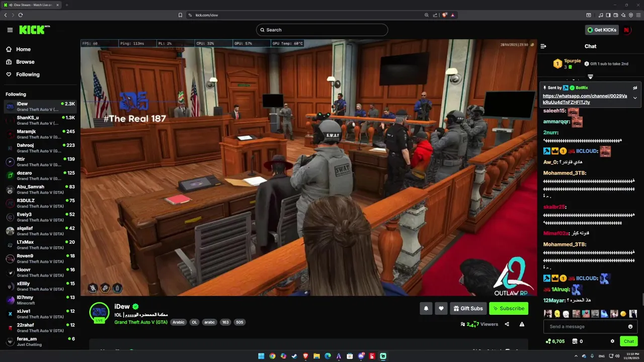Open Discord from the taskbar
Image resolution: width=644 pixels, height=362 pixels.
361,356
